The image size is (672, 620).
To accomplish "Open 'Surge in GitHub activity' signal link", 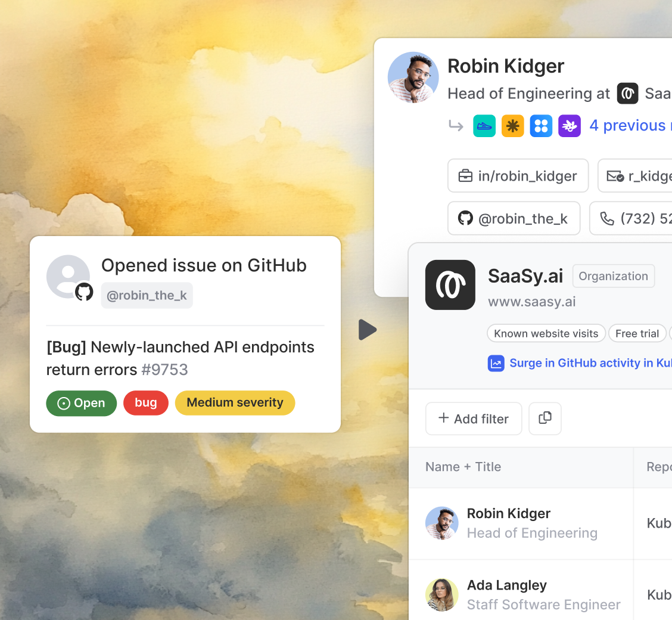I will [x=590, y=362].
